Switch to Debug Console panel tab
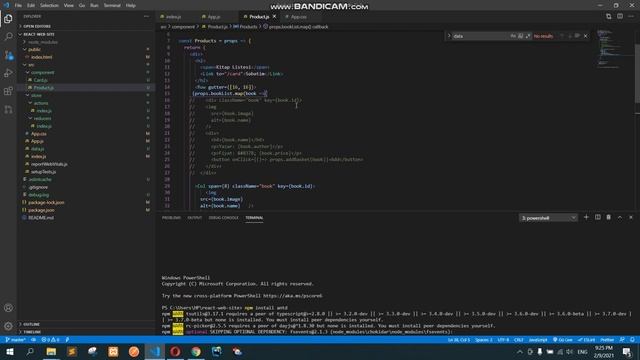This screenshot has height=360, width=640. (223, 218)
